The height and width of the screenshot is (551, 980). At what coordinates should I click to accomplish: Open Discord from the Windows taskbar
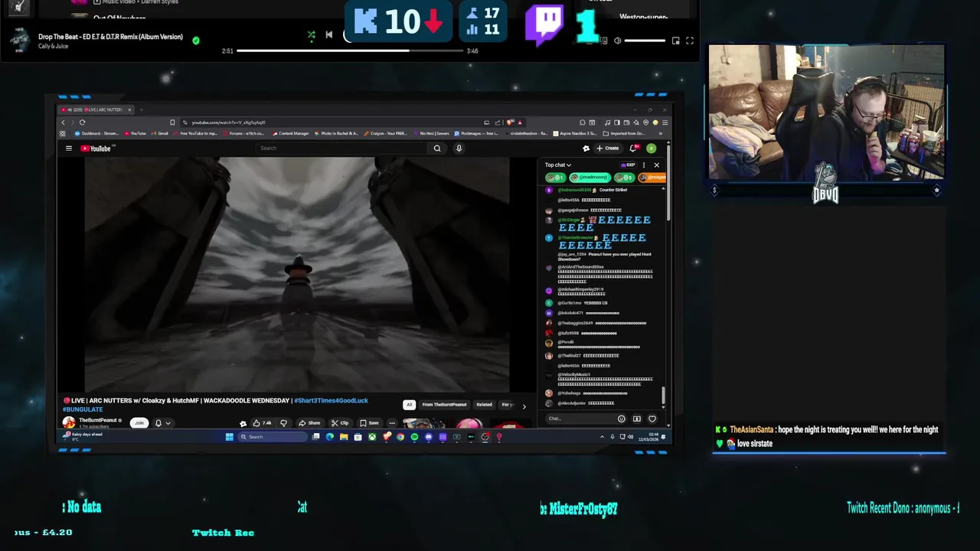[428, 437]
